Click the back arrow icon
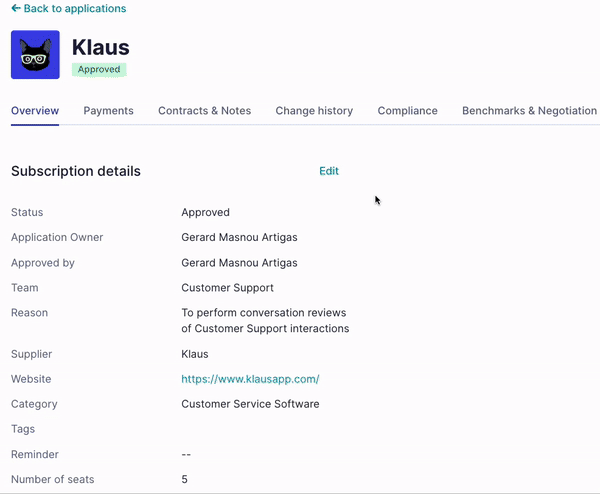Screen dimensions: 600x494 16,8
